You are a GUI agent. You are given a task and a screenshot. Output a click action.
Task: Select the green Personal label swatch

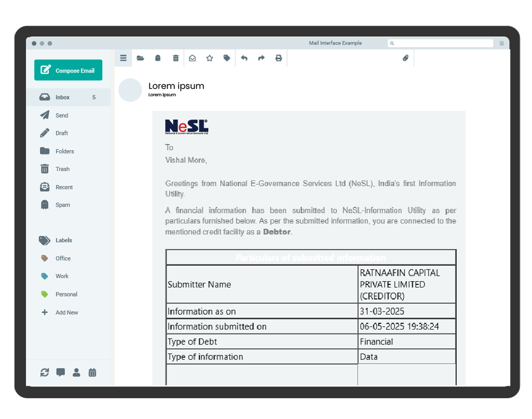click(x=46, y=294)
